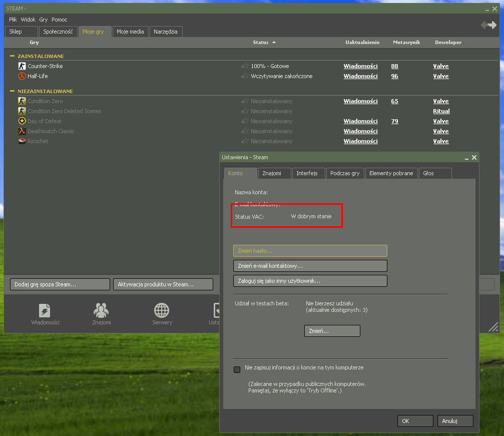Screen dimensions: 504x436
Task: Cancel settings with Anuluj button
Action: click(455, 421)
